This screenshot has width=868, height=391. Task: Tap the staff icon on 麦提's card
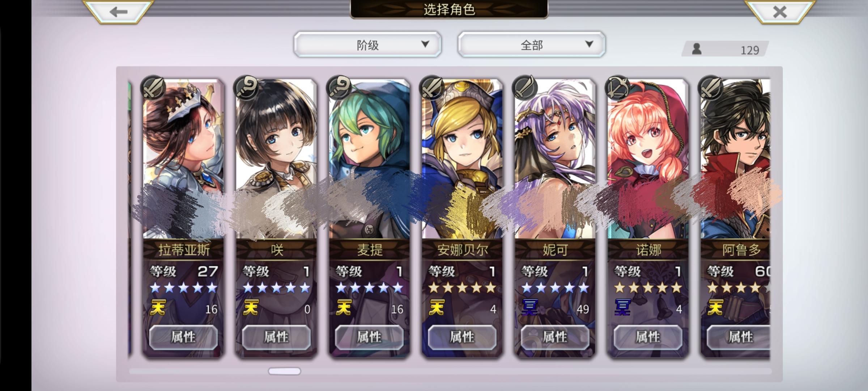[x=339, y=88]
